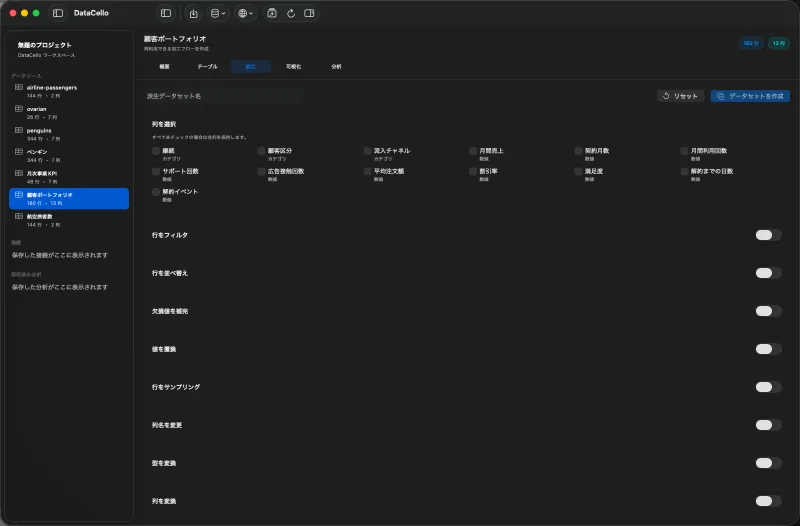Check the 割引率 column checkbox

473,171
